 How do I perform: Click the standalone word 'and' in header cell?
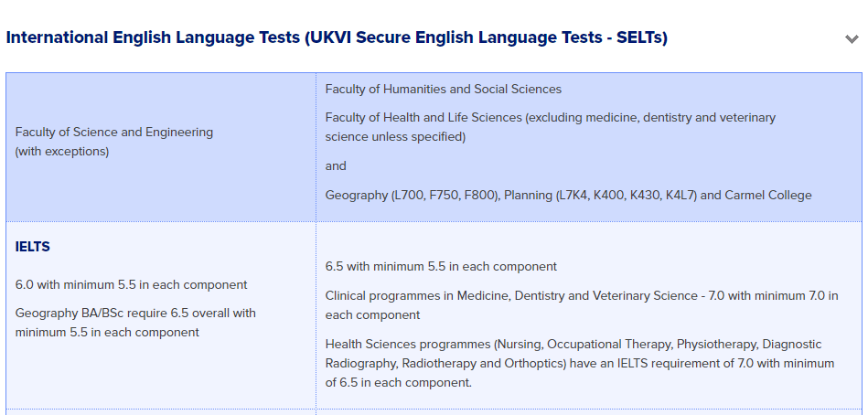pyautogui.click(x=336, y=166)
